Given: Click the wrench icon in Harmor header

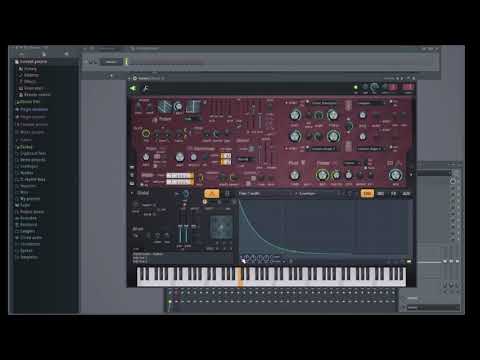Looking at the screenshot, I should (146, 88).
